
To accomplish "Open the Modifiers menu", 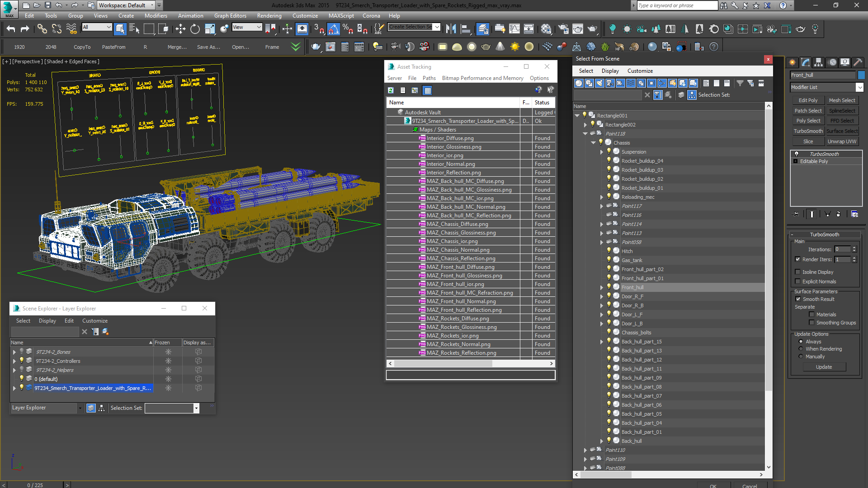I will point(156,16).
